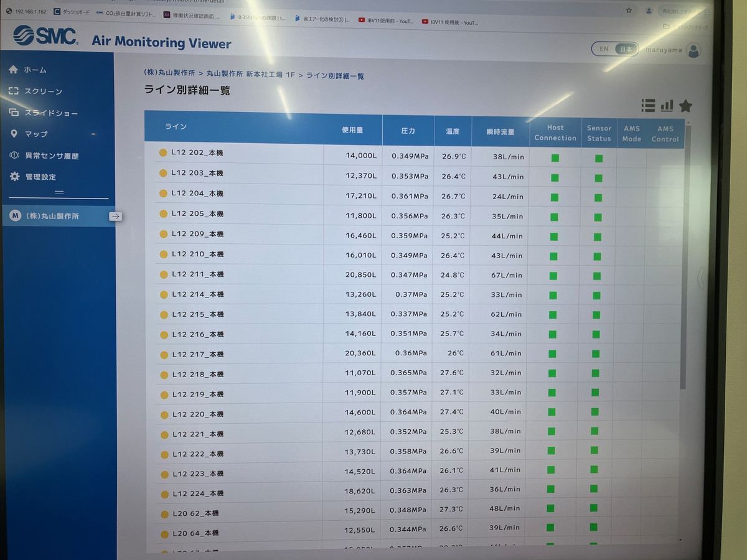Screen dimensions: 747x560
Task: Click Host Connection indicator for L12 202_本機
Action: pyautogui.click(x=555, y=158)
